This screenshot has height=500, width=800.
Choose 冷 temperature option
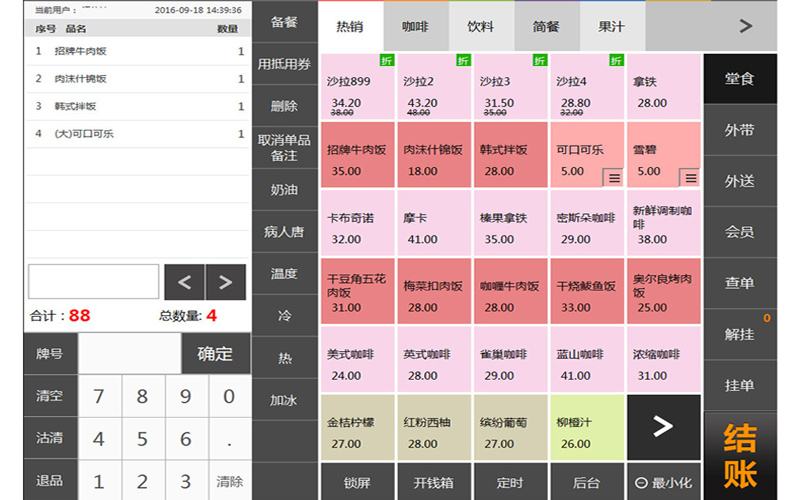(x=284, y=315)
